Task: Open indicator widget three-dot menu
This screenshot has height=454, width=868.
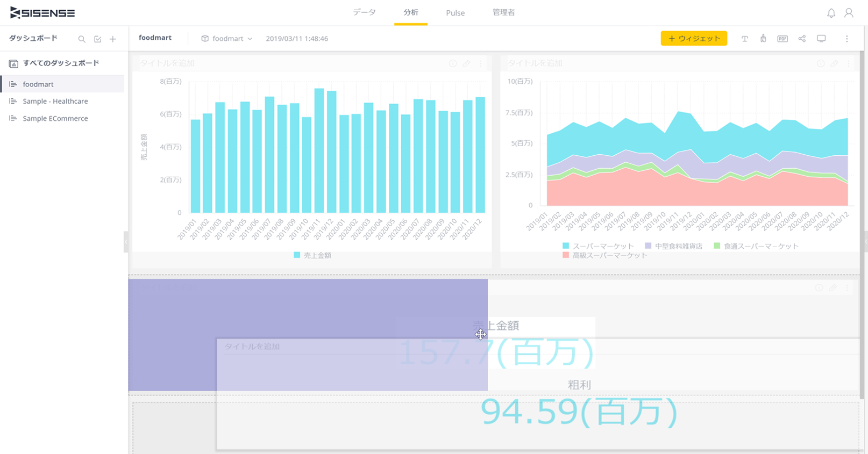Action: 847,288
